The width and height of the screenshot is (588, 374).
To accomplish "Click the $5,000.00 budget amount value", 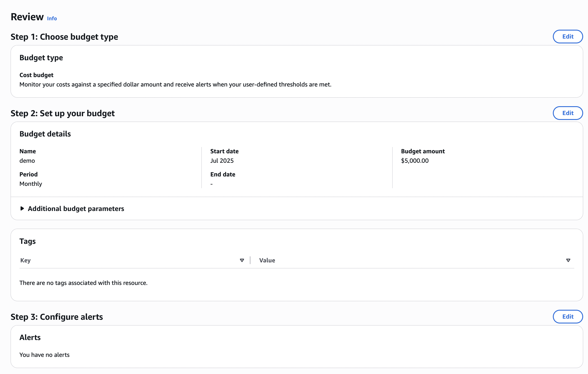I will (x=415, y=161).
